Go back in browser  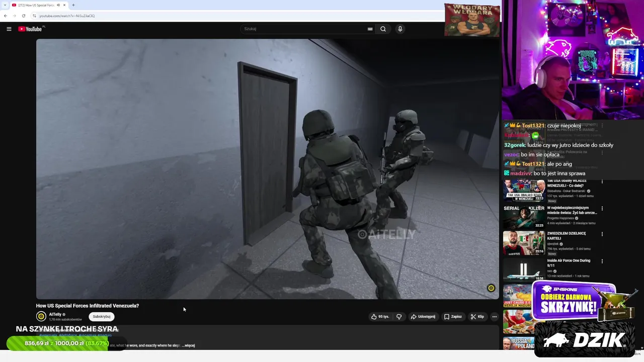coord(6,16)
